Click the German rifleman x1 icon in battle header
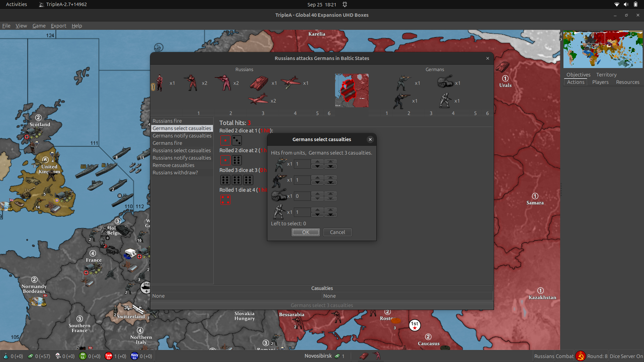 [x=403, y=83]
